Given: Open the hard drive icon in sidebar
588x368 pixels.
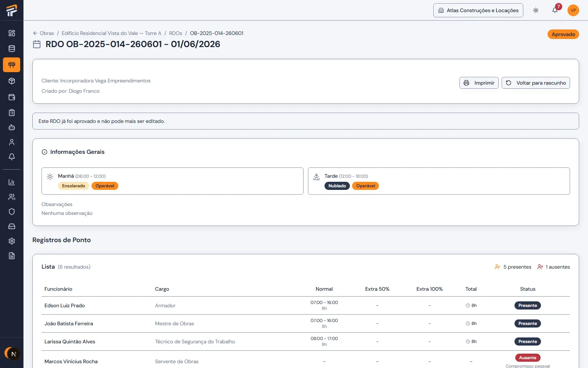Looking at the screenshot, I should 12,226.
